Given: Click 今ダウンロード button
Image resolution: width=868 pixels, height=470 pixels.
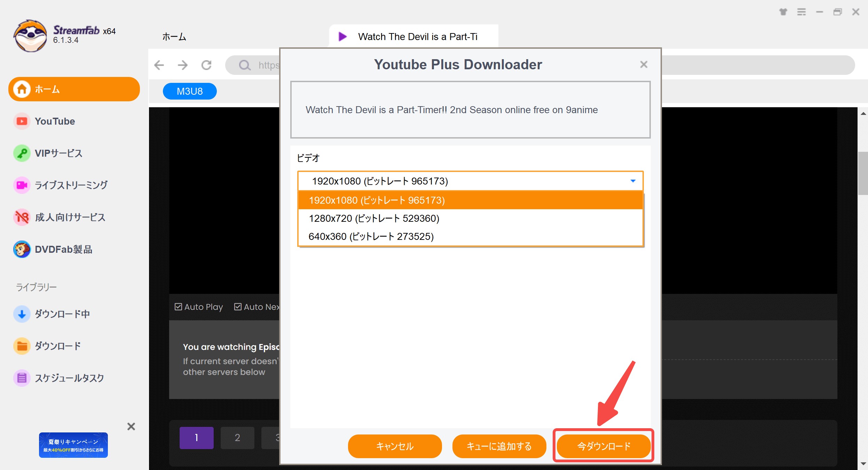Looking at the screenshot, I should point(603,446).
